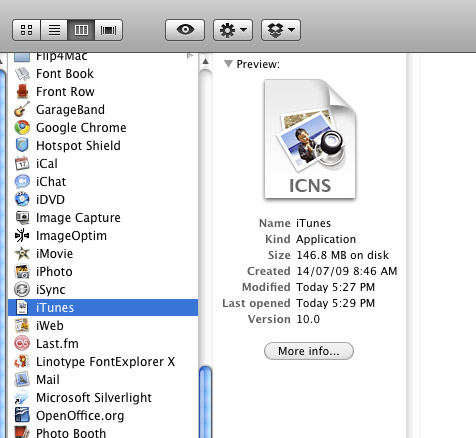The image size is (476, 438).
Task: Click the Linotype FontExplorer X name
Action: point(105,362)
